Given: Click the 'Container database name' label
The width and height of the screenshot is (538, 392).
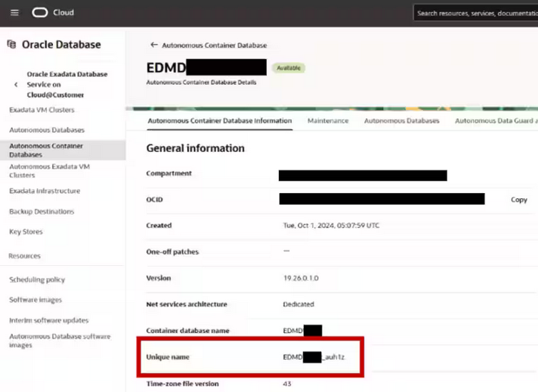Looking at the screenshot, I should (x=188, y=331).
